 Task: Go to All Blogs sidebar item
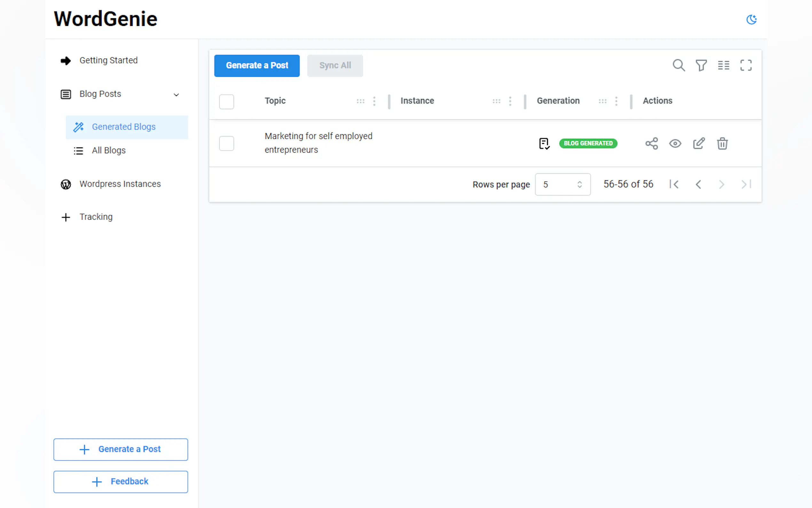pyautogui.click(x=108, y=150)
